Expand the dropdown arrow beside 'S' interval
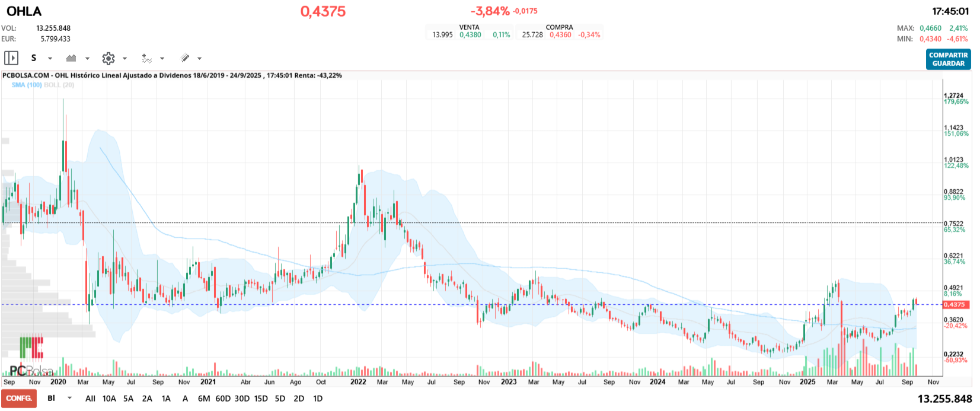The width and height of the screenshot is (980, 411). point(50,59)
